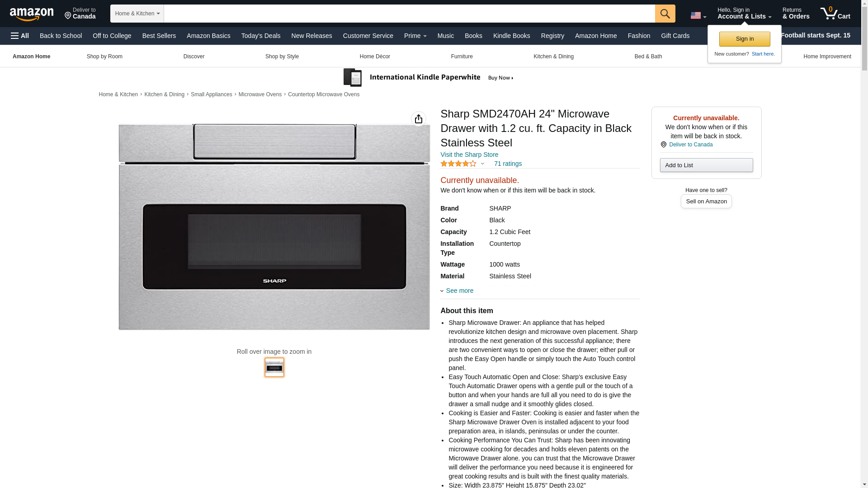Image resolution: width=868 pixels, height=488 pixels.
Task: Click inside the search input field
Action: [409, 14]
